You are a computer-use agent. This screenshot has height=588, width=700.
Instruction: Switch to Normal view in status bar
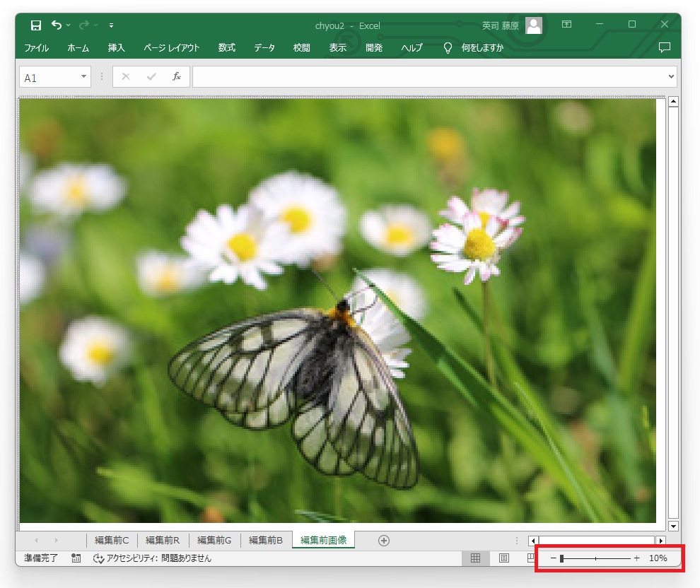coord(475,558)
